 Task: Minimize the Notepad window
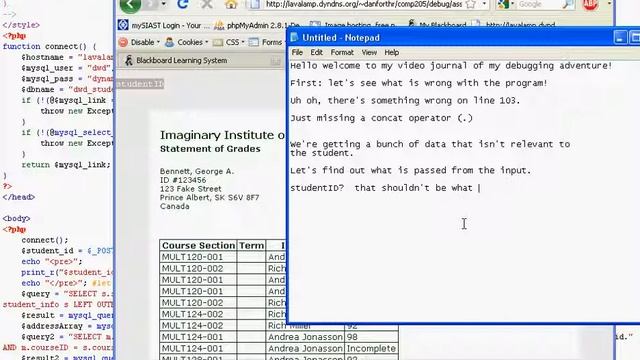(620, 38)
